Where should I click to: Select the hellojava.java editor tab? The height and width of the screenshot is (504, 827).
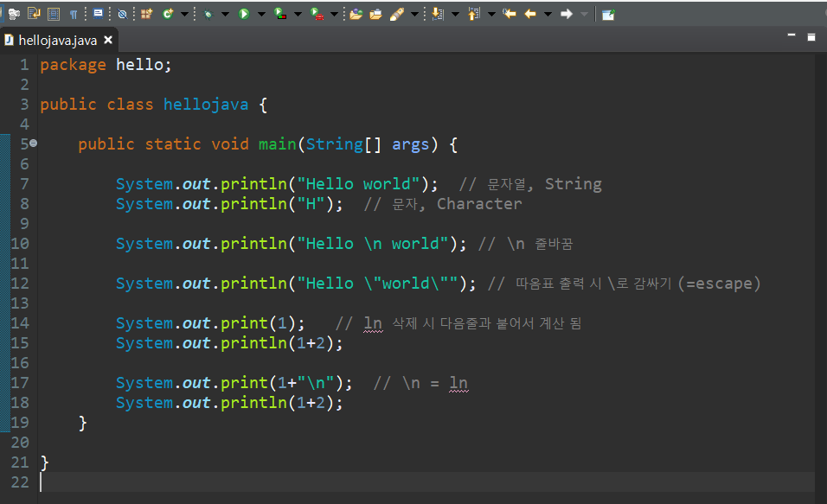57,41
